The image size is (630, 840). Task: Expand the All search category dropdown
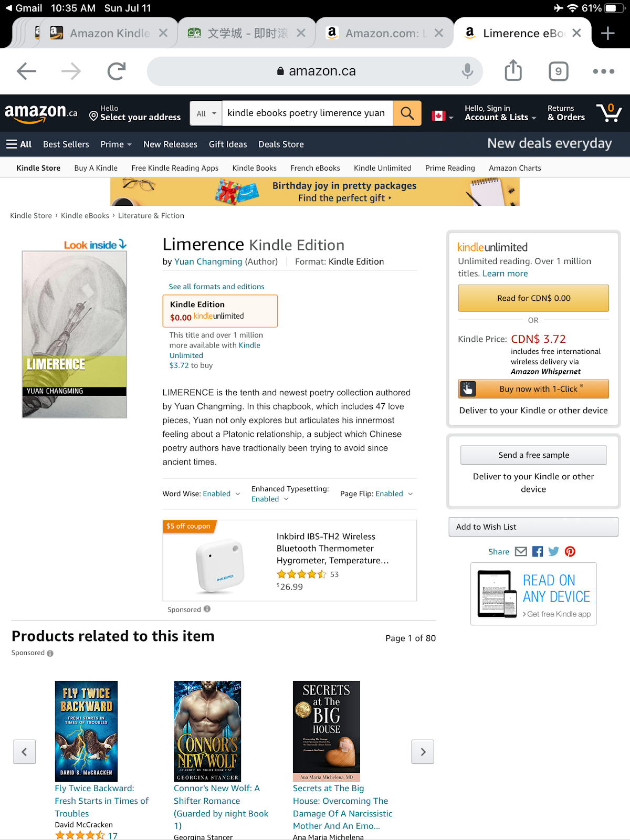pos(206,113)
